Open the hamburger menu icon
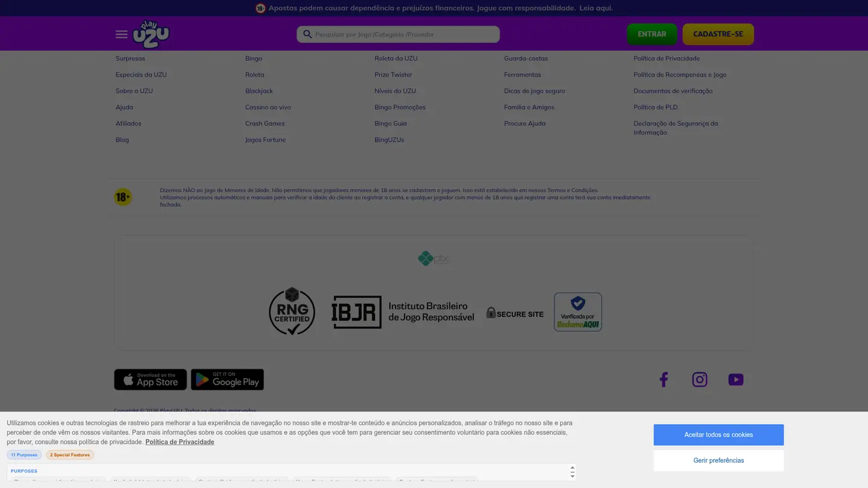This screenshot has height=488, width=868. click(x=121, y=34)
